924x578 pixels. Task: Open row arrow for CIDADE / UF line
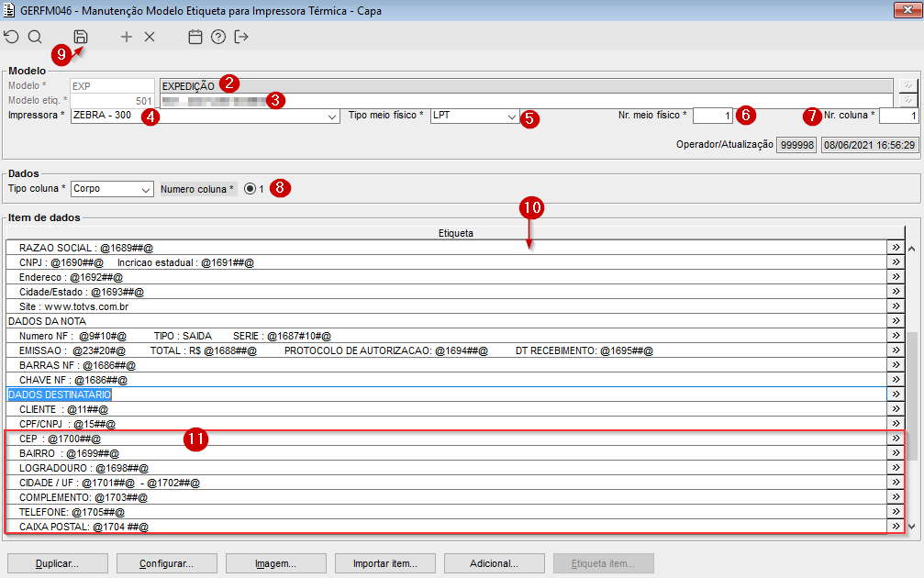[896, 483]
